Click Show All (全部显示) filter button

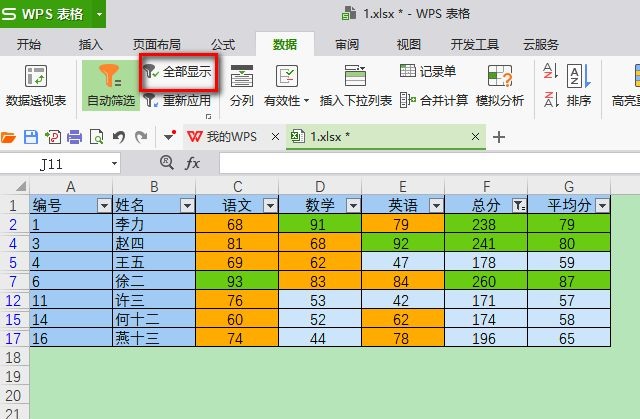(x=179, y=72)
